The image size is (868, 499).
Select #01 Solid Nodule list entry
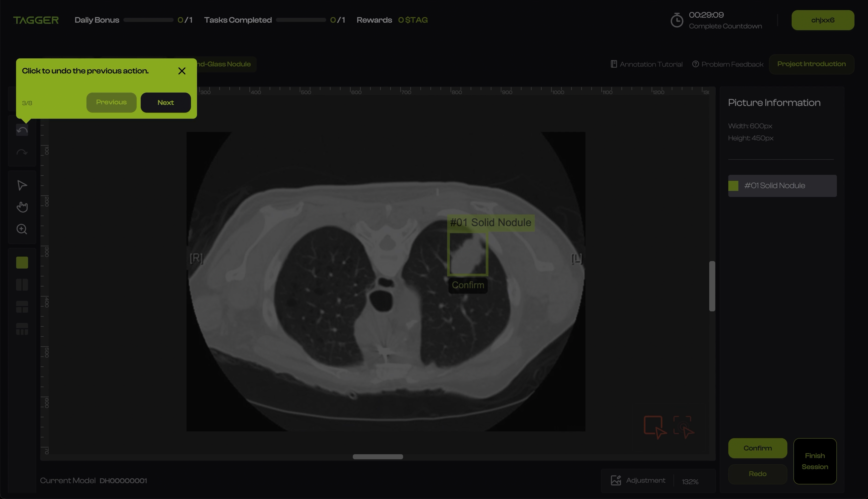(x=782, y=186)
